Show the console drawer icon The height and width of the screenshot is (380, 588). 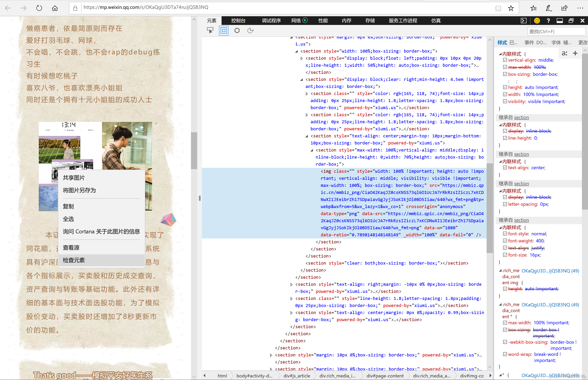pyautogui.click(x=523, y=21)
